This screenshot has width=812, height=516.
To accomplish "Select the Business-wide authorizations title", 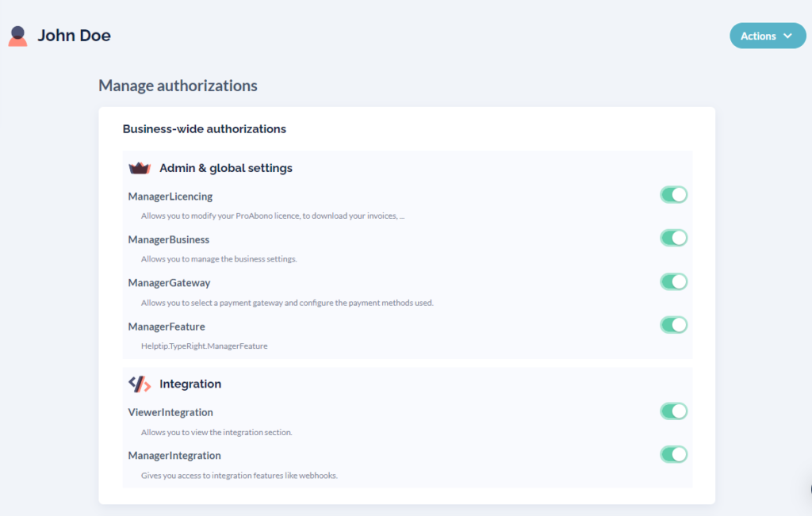I will pyautogui.click(x=204, y=129).
